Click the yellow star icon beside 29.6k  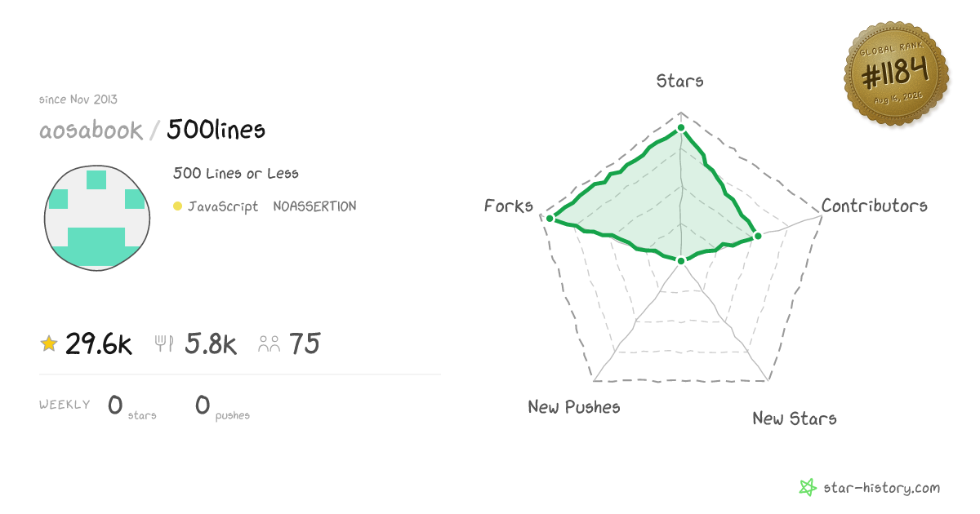[x=49, y=343]
